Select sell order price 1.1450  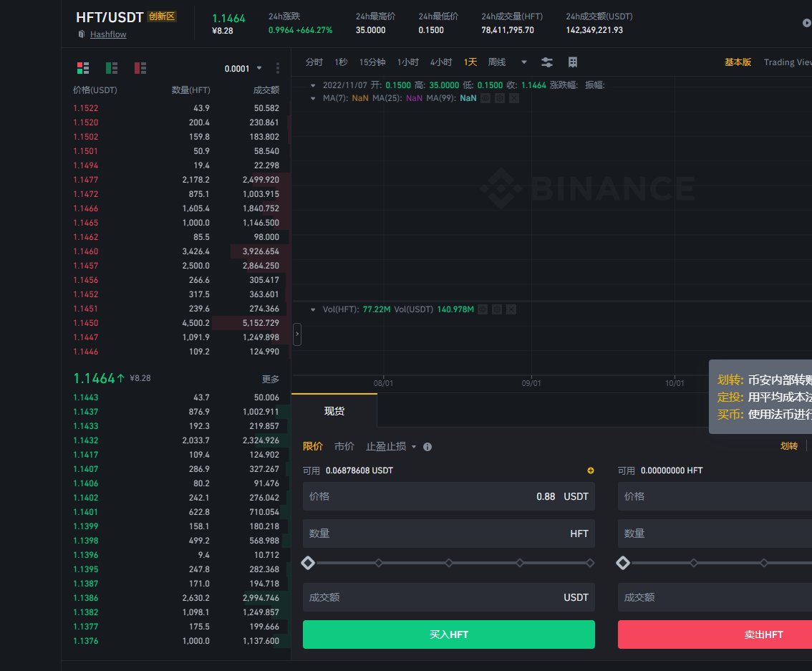(x=85, y=323)
